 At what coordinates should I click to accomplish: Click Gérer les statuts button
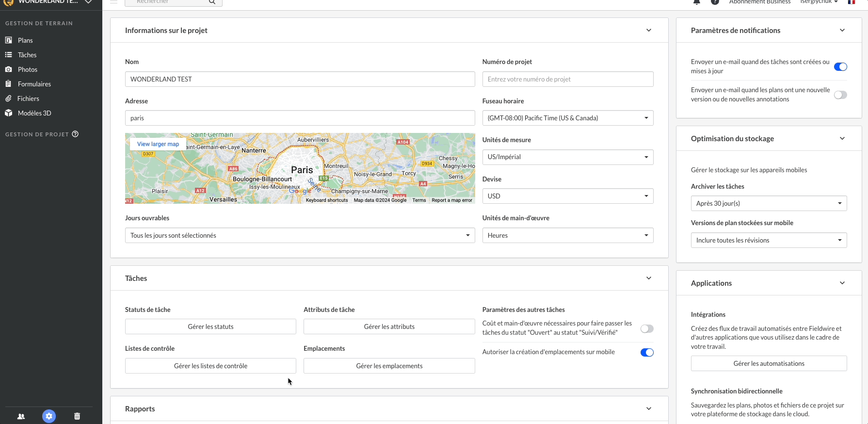point(210,326)
